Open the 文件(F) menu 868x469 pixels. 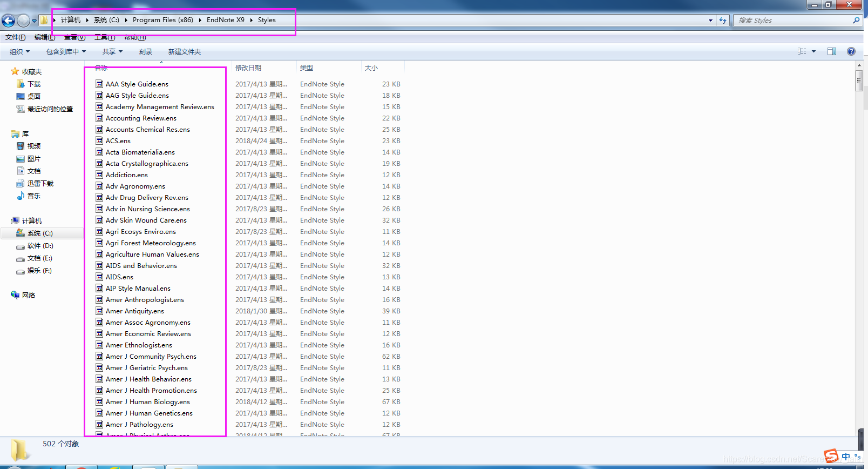click(x=16, y=37)
